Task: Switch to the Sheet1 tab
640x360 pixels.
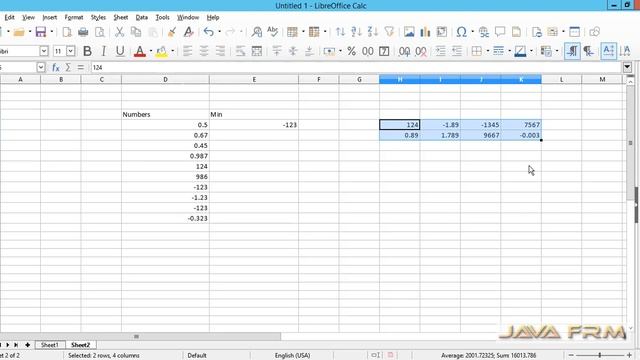Action: 49,345
